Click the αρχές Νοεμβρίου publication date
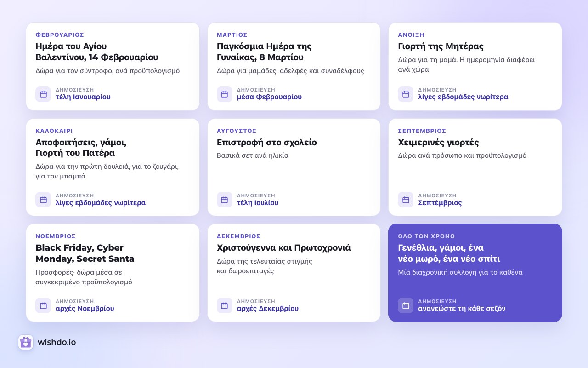Image resolution: width=588 pixels, height=368 pixels. pyautogui.click(x=85, y=309)
